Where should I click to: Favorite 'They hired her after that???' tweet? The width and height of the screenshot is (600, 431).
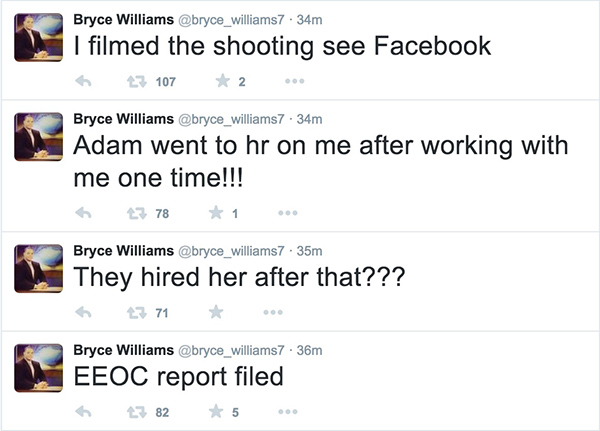216,313
